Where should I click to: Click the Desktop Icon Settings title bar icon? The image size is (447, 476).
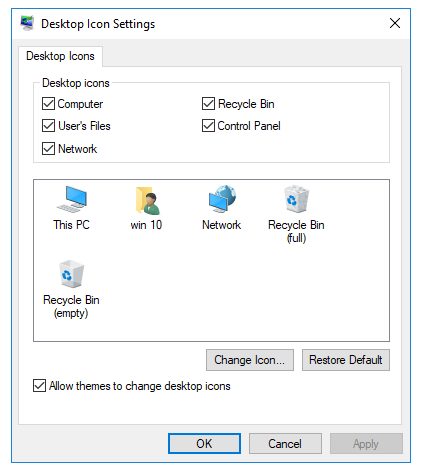click(27, 23)
